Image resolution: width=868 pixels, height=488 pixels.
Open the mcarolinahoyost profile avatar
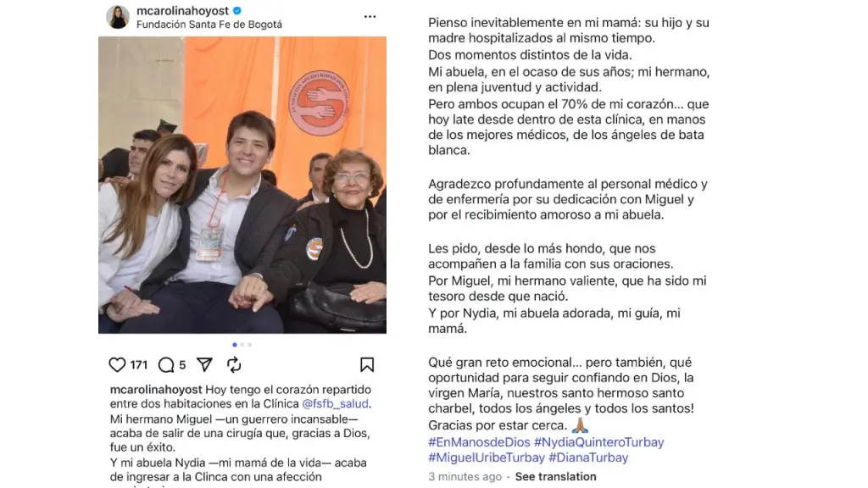[x=117, y=17]
